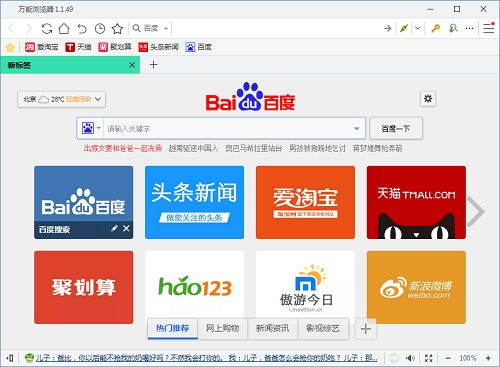Bookmark this page with star icon
Viewport: 500px width, 367px height.
(117, 29)
